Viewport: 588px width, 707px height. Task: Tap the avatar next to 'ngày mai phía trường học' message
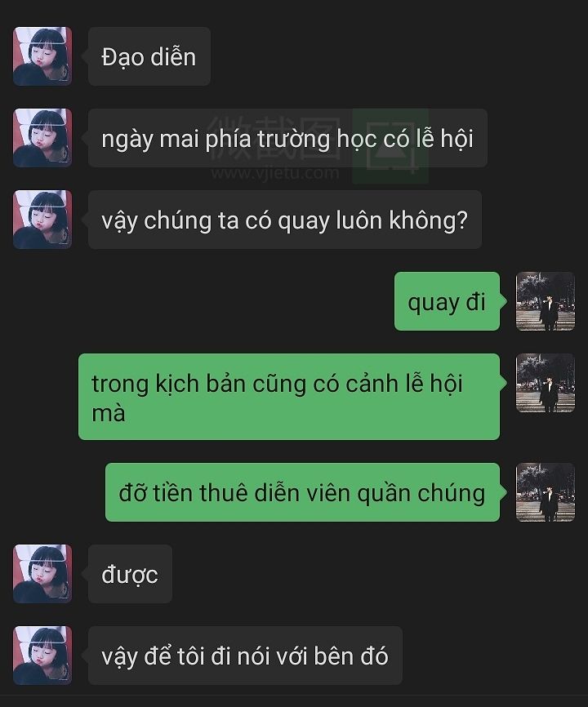pyautogui.click(x=42, y=138)
